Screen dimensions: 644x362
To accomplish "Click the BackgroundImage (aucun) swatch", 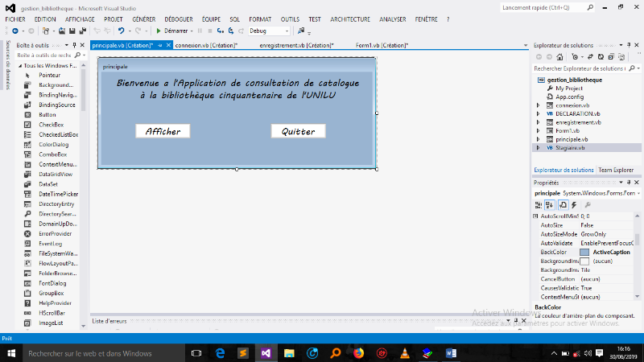I will (x=584, y=261).
